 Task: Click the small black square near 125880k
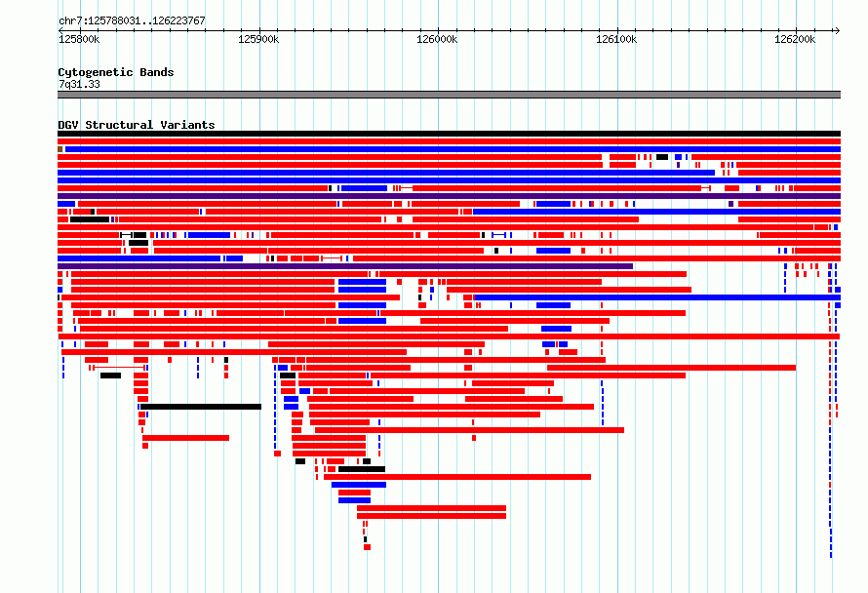click(226, 360)
